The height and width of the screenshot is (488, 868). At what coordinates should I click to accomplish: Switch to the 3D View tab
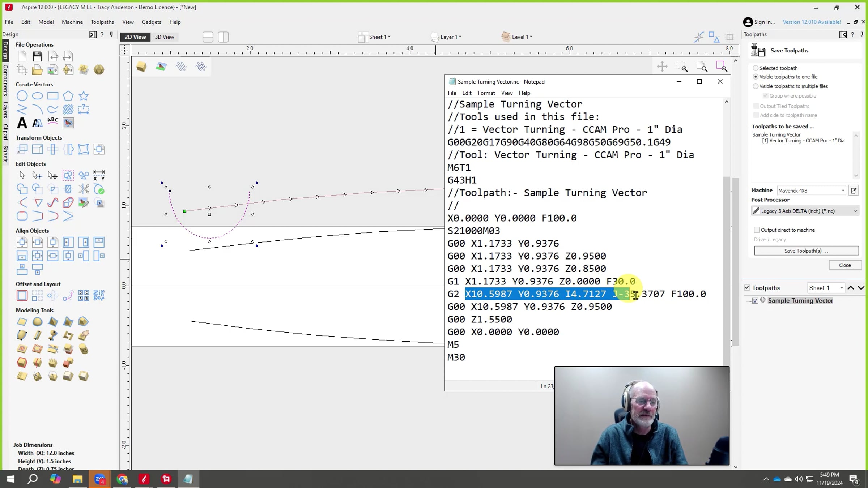(165, 37)
